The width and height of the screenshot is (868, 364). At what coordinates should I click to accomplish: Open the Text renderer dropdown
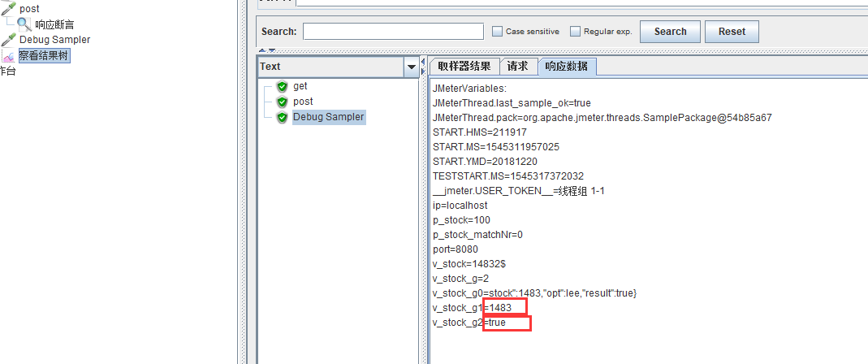[x=412, y=67]
